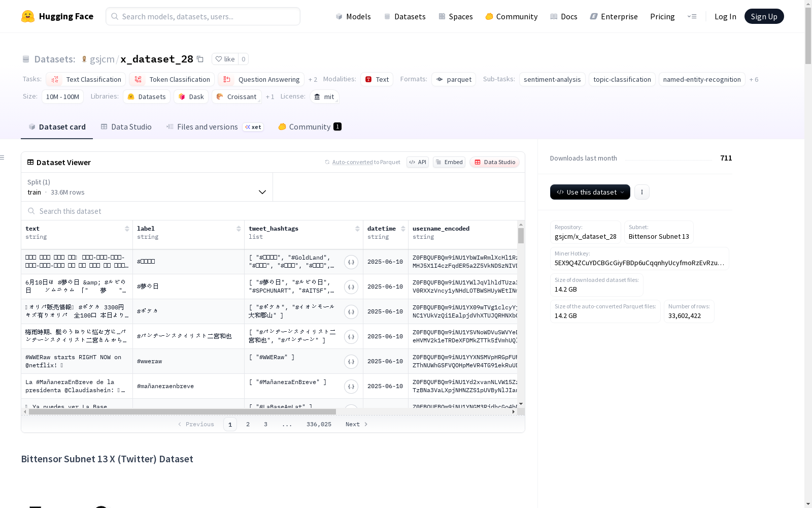Image resolution: width=812 pixels, height=508 pixels.
Task: Open Enterprise in the top navigation
Action: (x=614, y=16)
